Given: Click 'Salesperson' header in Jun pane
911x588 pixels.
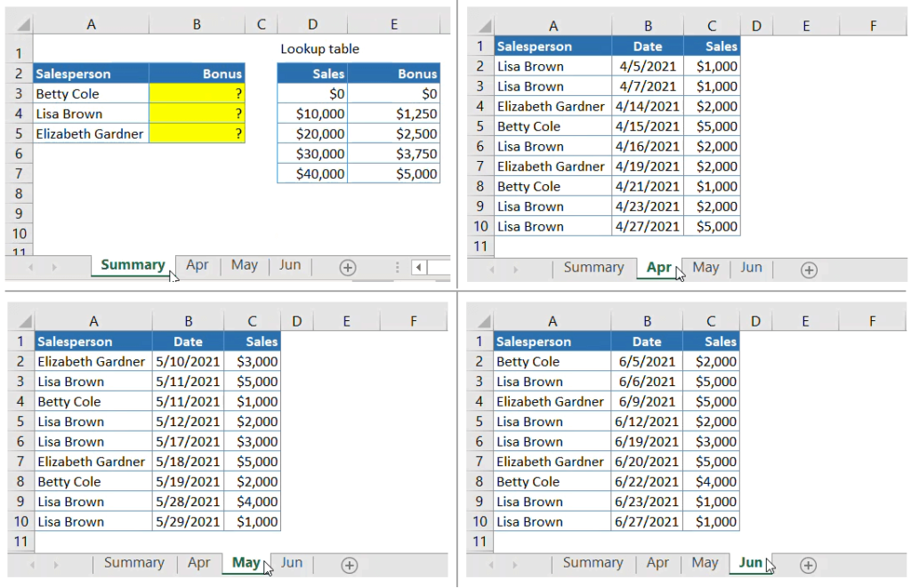Looking at the screenshot, I should (552, 342).
